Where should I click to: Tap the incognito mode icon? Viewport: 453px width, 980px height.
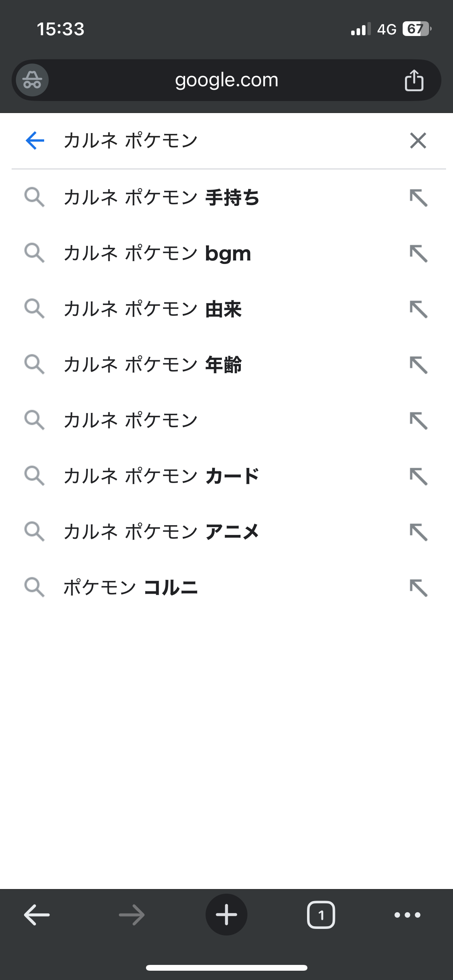click(32, 80)
